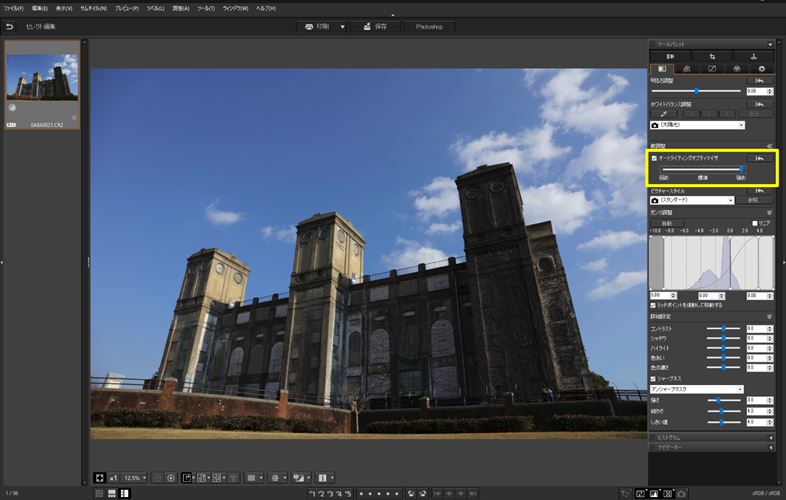Open the ウィンドウ(W) menu
The image size is (786, 500).
click(x=235, y=9)
